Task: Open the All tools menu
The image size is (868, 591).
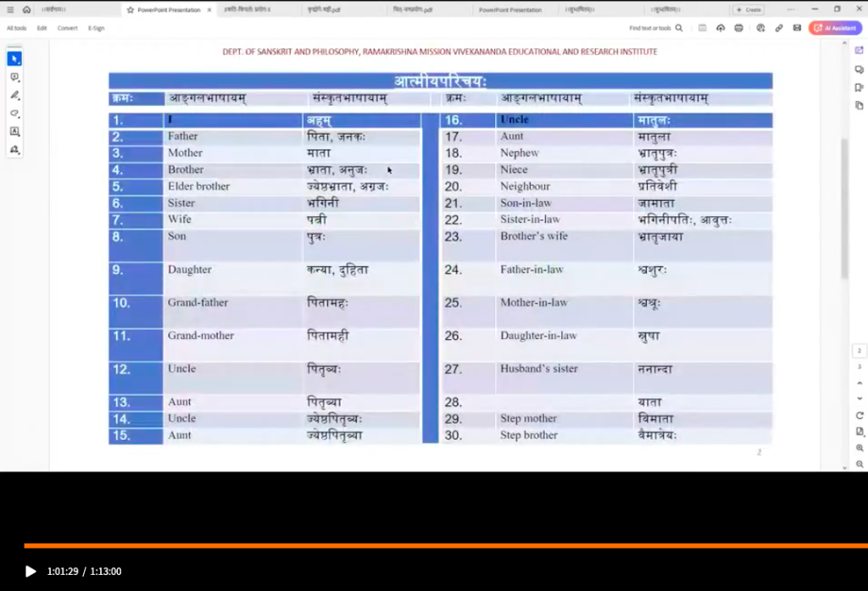Action: point(16,28)
